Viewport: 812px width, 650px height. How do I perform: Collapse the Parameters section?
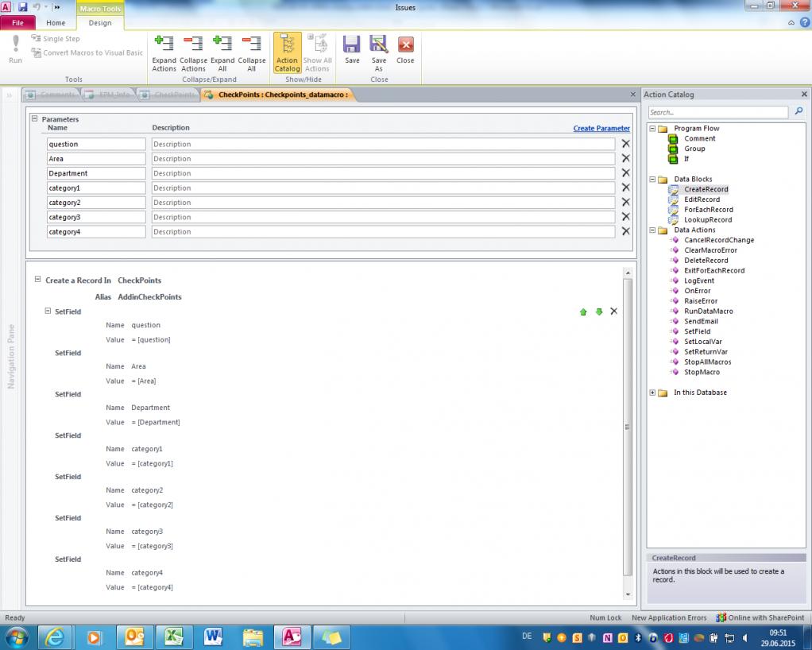[34, 118]
